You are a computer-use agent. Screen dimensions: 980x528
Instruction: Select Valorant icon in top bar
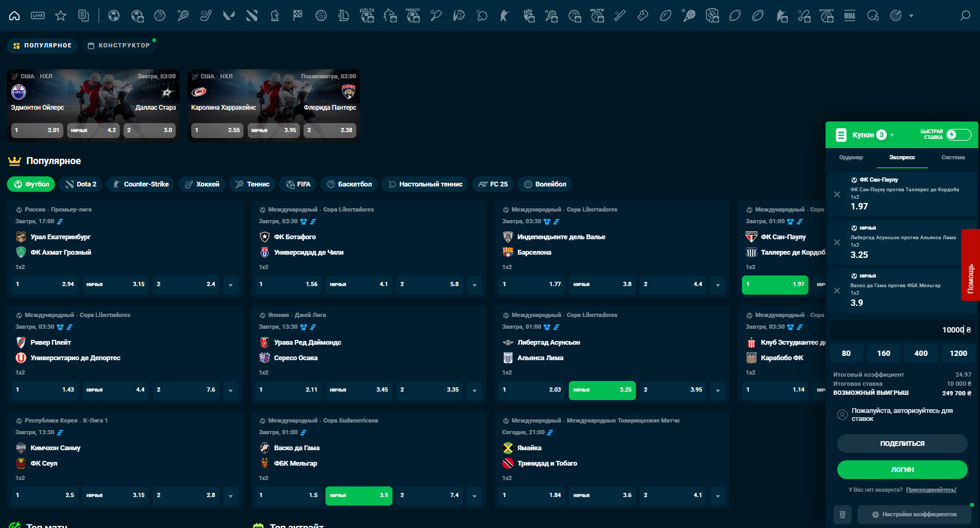229,15
